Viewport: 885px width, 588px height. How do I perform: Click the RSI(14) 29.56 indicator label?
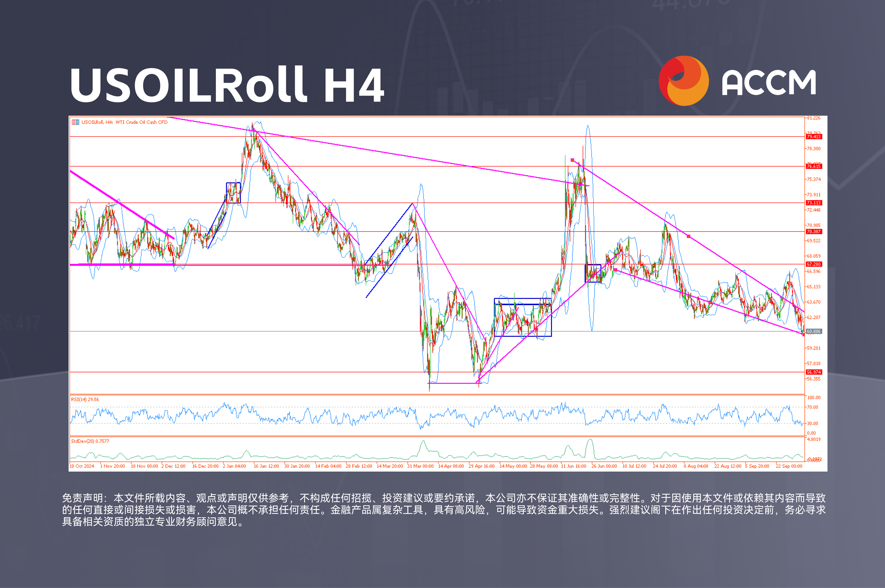[85, 399]
